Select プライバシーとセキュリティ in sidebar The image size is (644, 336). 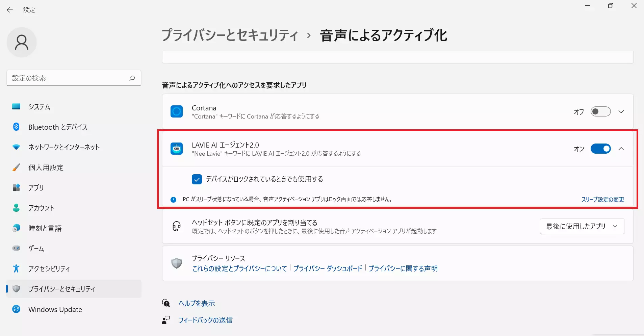pos(74,289)
